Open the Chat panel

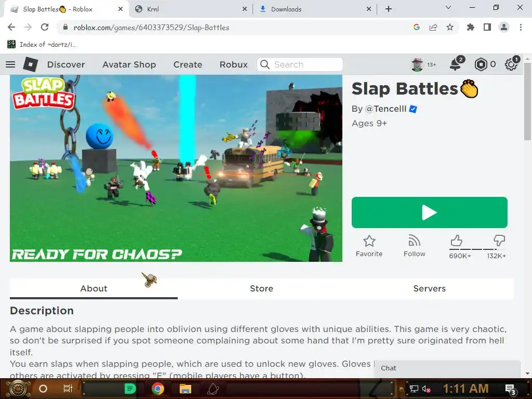coord(447,368)
